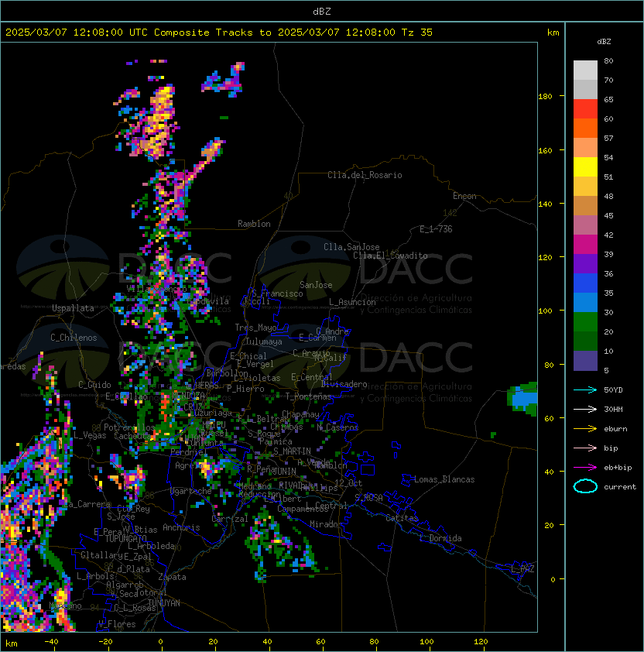Click the cyan current ellipse legend icon
Image resolution: width=644 pixels, height=652 pixels.
[x=585, y=486]
